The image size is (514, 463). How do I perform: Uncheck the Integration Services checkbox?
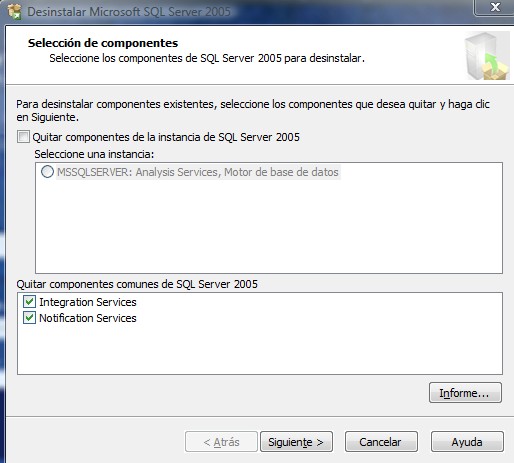(x=29, y=302)
